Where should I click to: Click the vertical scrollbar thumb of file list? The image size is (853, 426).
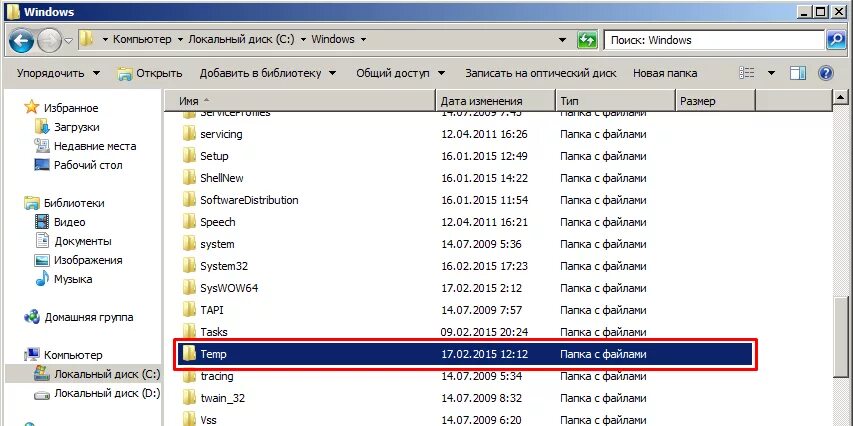pos(841,335)
